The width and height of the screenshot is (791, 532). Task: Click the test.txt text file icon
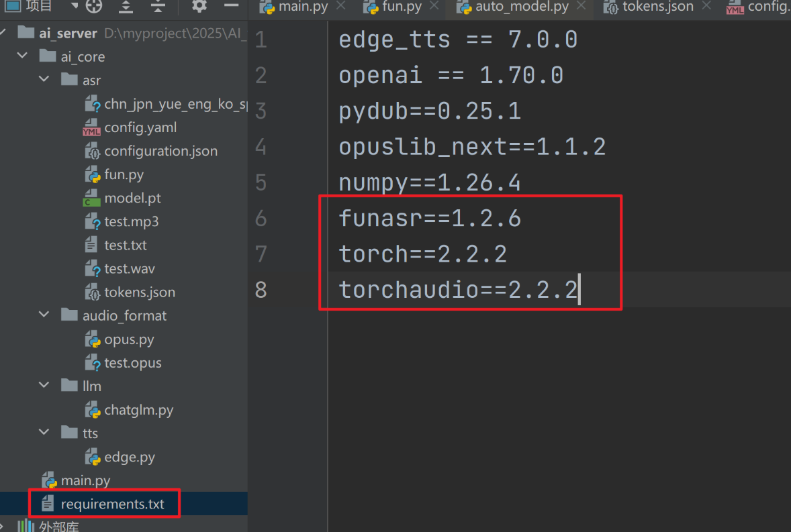[x=91, y=245]
